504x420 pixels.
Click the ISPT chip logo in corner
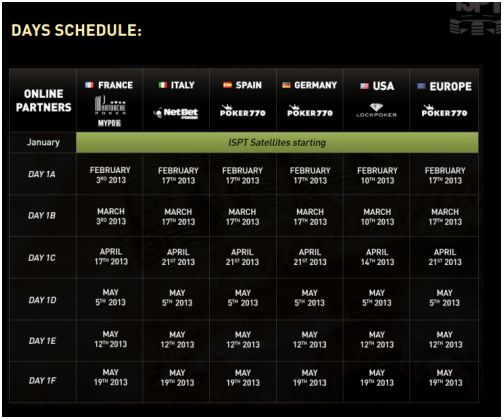[x=475, y=18]
